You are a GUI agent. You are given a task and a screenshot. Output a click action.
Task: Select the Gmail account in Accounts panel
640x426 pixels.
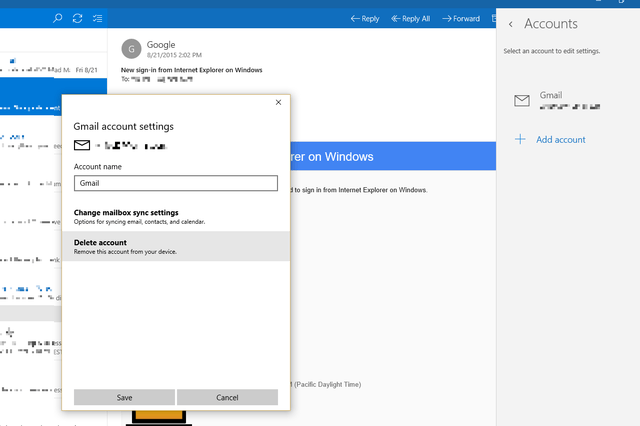pyautogui.click(x=567, y=100)
